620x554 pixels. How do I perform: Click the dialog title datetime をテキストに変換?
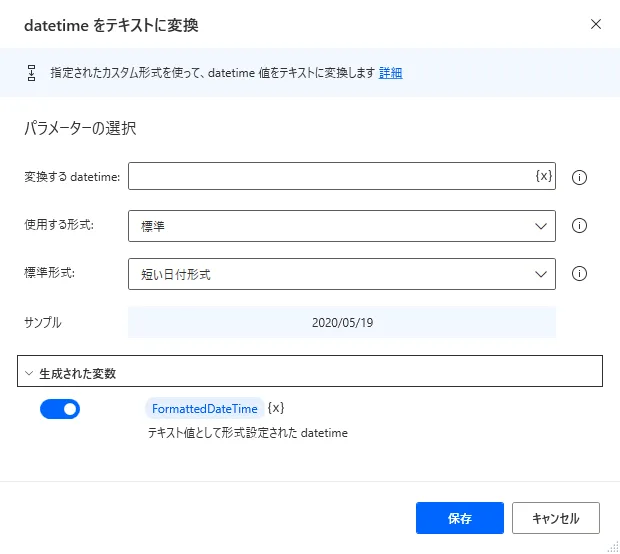(111, 25)
